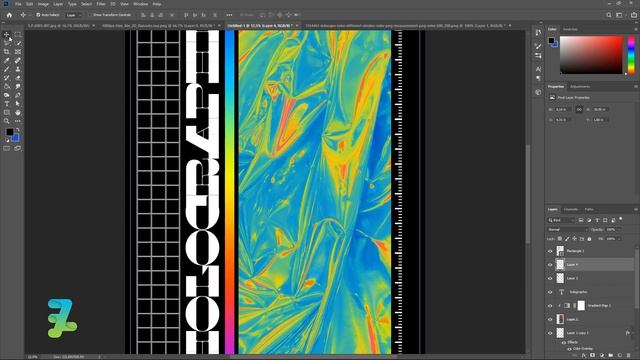Viewport: 640px width, 360px height.
Task: Click the options bar three-dots more button
Action: 229,15
